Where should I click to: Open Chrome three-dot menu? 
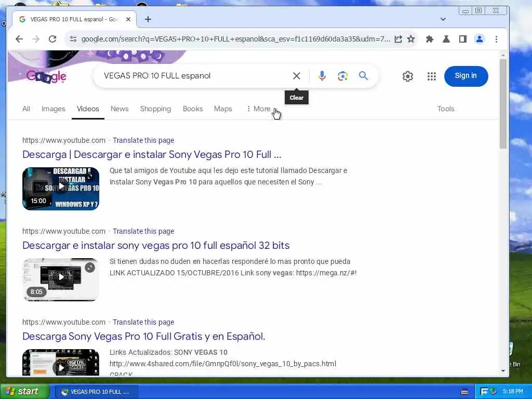click(x=496, y=39)
